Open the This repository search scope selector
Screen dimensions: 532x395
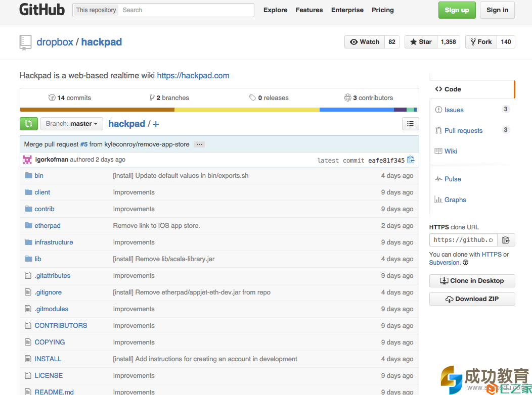96,10
